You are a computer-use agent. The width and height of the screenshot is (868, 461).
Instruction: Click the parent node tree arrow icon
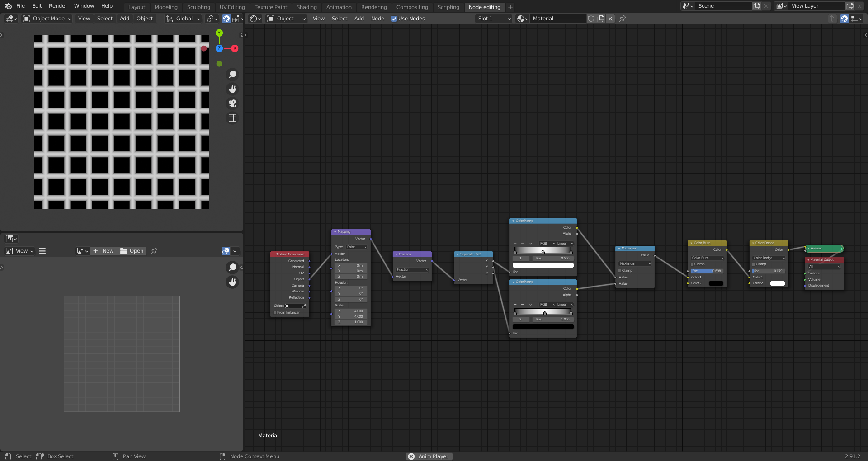pos(832,19)
